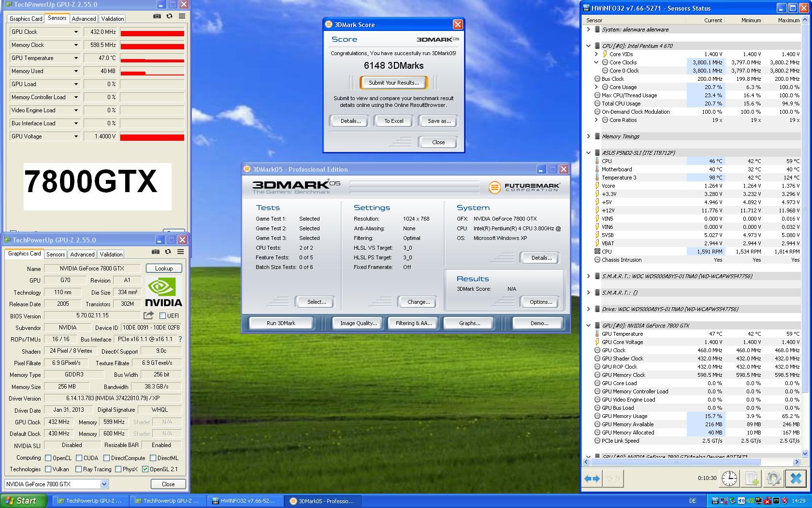Click the Lookup button in GPU-Z

pyautogui.click(x=164, y=269)
